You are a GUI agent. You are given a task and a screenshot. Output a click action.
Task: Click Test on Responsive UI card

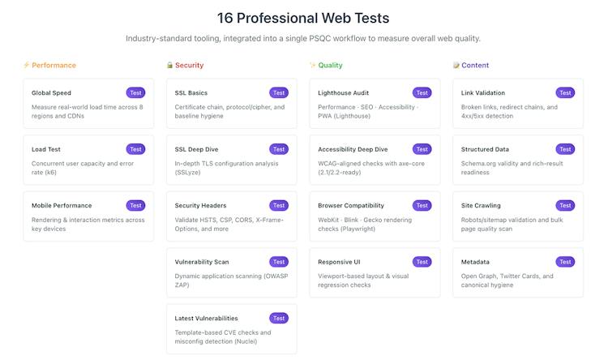pyautogui.click(x=422, y=262)
